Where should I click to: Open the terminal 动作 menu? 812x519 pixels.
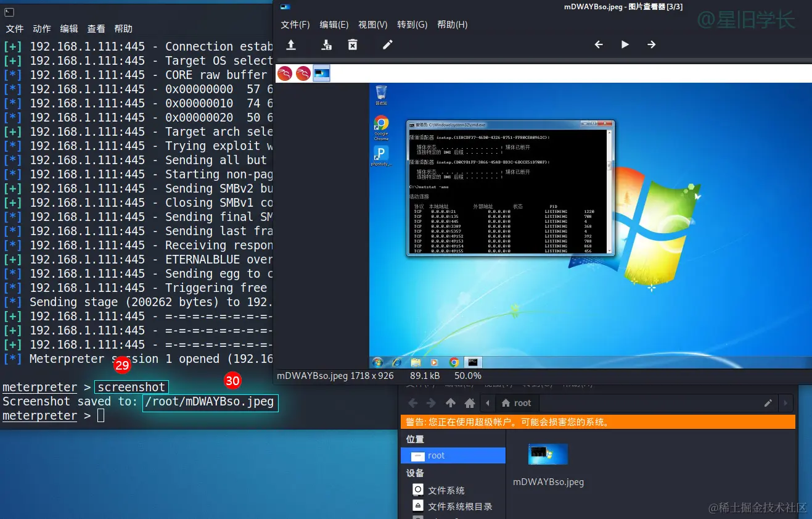tap(42, 29)
